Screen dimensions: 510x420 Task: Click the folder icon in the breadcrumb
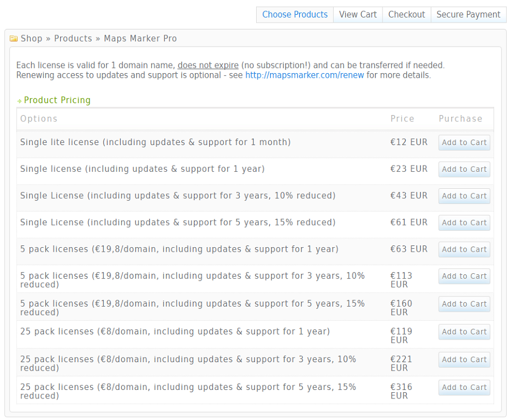[13, 38]
